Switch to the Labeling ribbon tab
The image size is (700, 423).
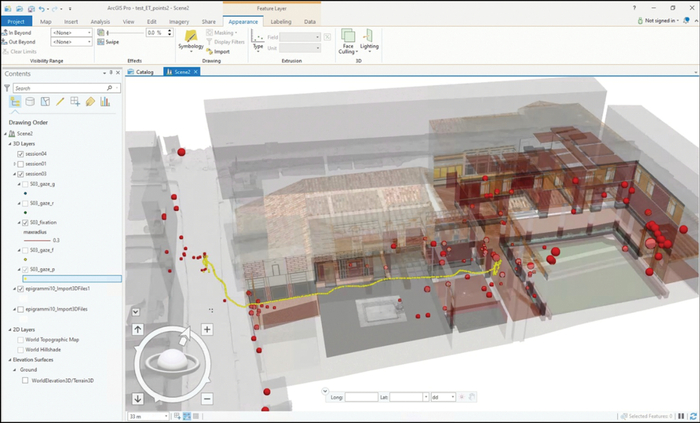pyautogui.click(x=279, y=20)
